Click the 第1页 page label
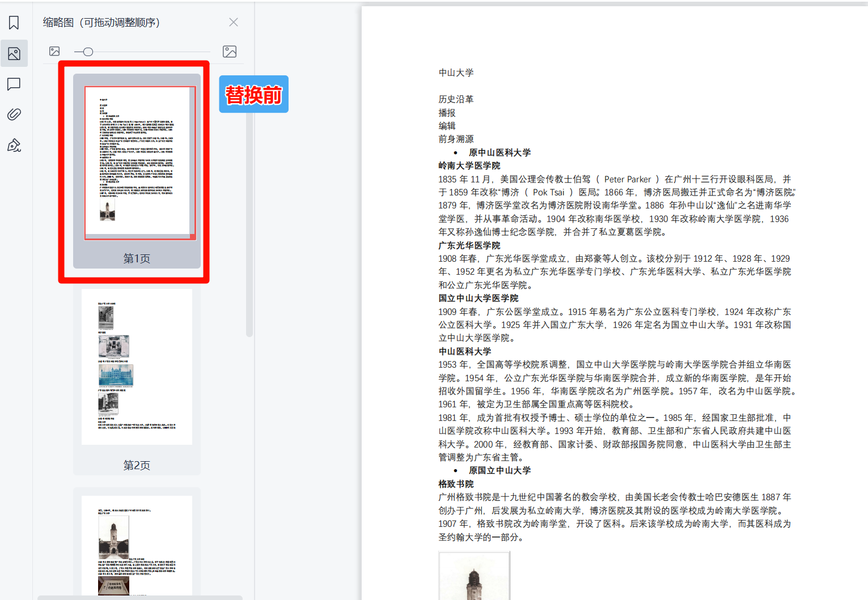868x600 pixels. point(137,258)
